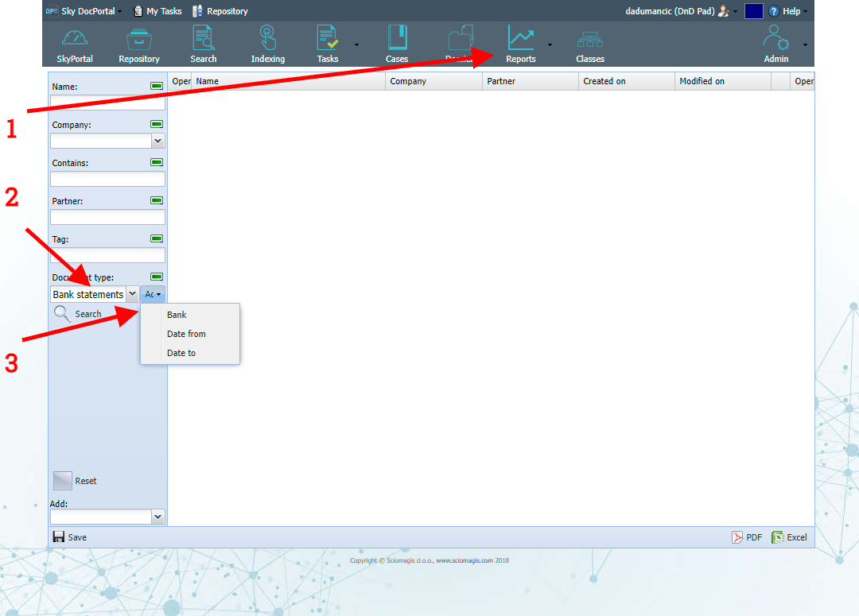Toggle the green indicator beside Name
Screen dimensions: 859x616
coord(157,86)
